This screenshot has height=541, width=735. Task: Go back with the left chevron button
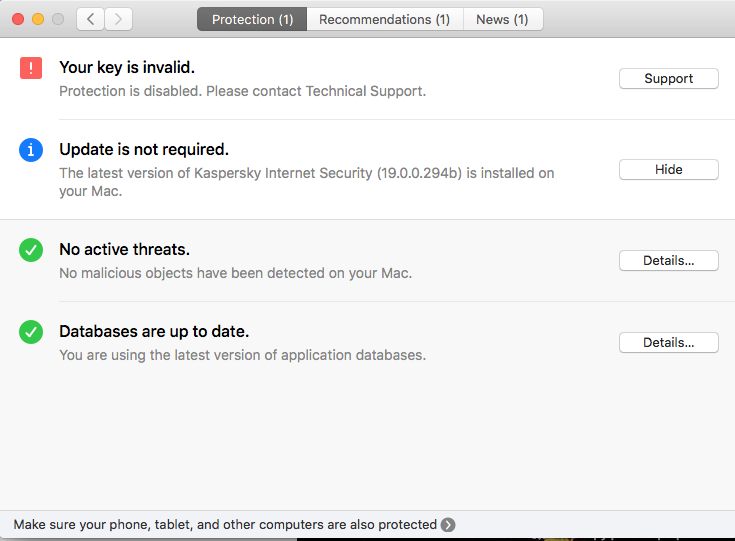point(91,19)
